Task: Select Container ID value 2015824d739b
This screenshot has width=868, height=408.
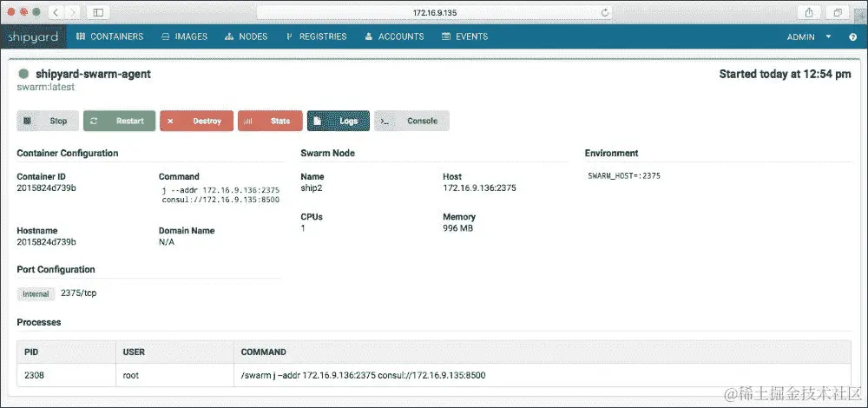Action: point(47,188)
